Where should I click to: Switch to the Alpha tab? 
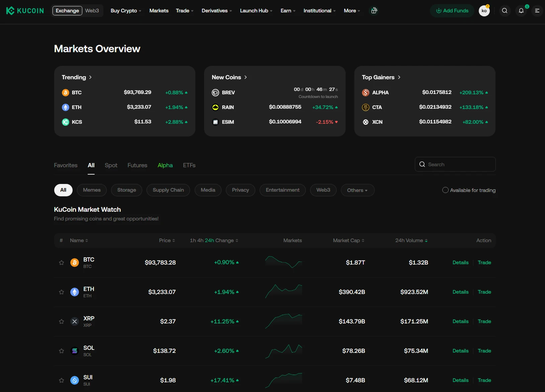(165, 165)
